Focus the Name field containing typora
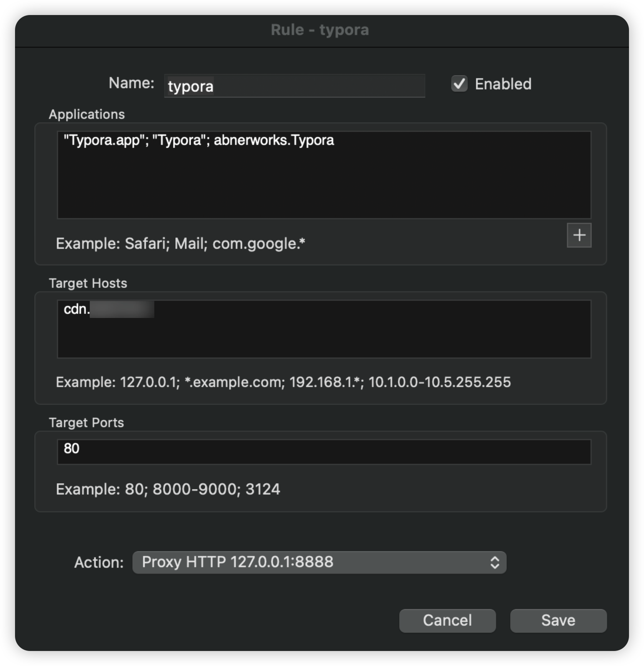Screen dimensions: 644x666 point(294,86)
